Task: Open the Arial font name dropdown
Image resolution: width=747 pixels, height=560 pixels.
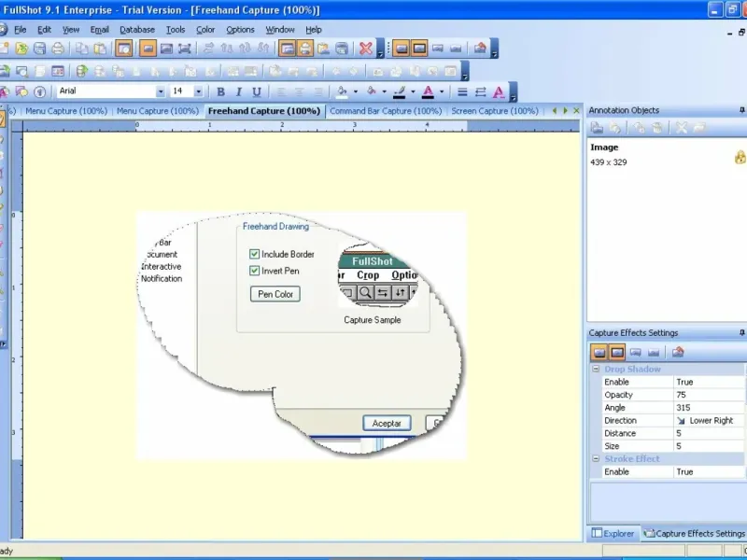Action: point(161,91)
